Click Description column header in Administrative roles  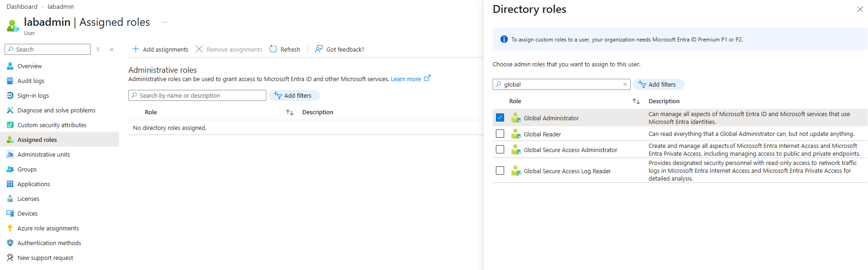[317, 112]
